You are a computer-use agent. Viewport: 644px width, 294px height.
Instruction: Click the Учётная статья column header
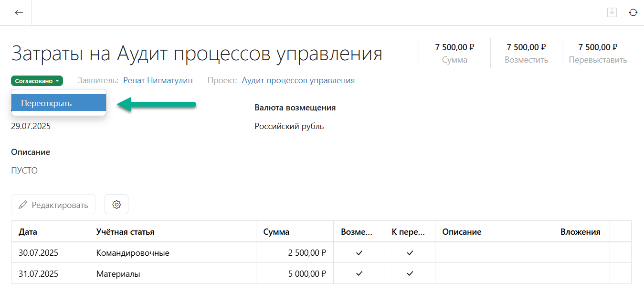coord(172,231)
